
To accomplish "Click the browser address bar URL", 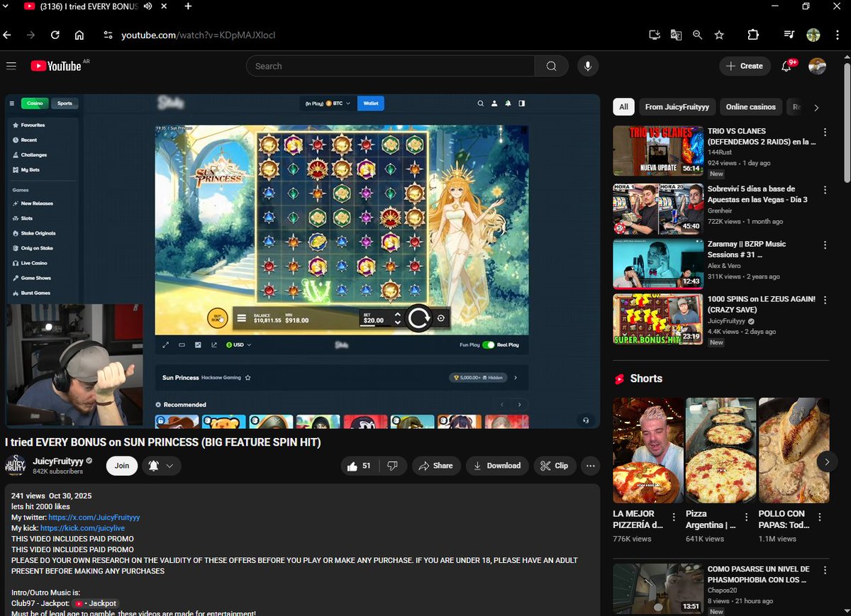I will pos(198,35).
